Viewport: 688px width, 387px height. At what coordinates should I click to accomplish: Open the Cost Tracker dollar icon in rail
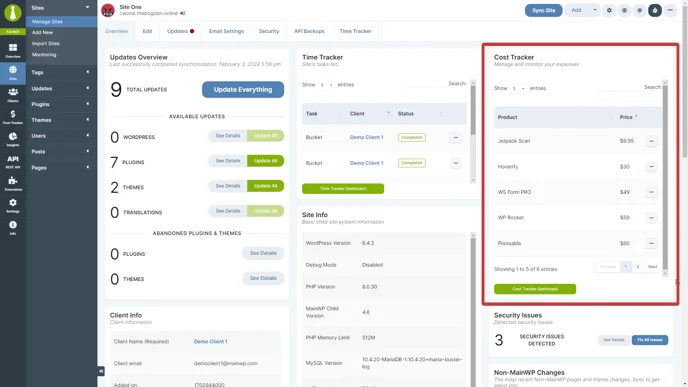[x=13, y=117]
